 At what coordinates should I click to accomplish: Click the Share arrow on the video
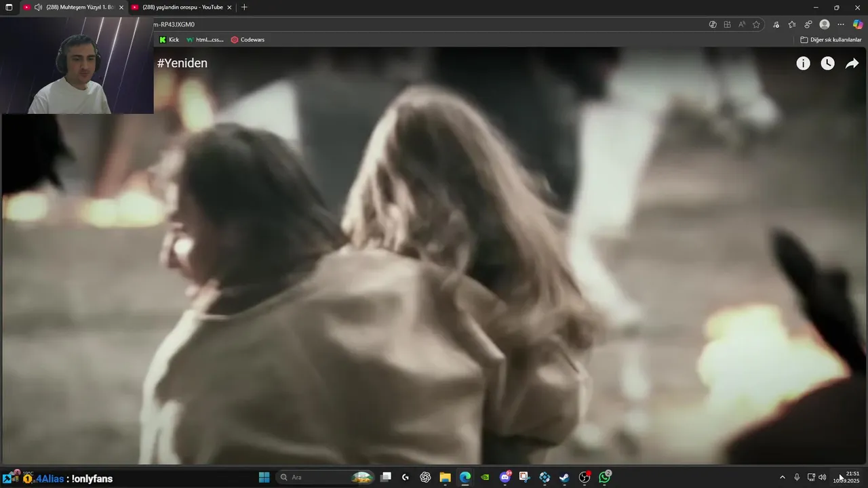[x=852, y=63]
